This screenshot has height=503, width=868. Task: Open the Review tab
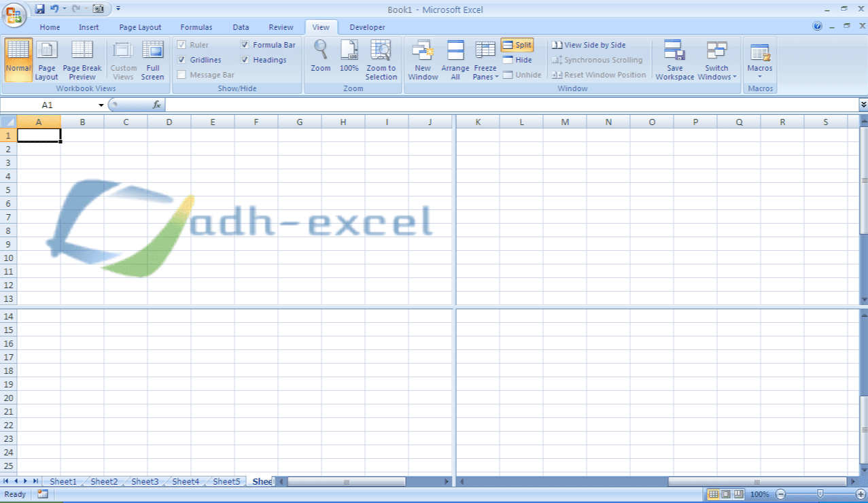[281, 27]
